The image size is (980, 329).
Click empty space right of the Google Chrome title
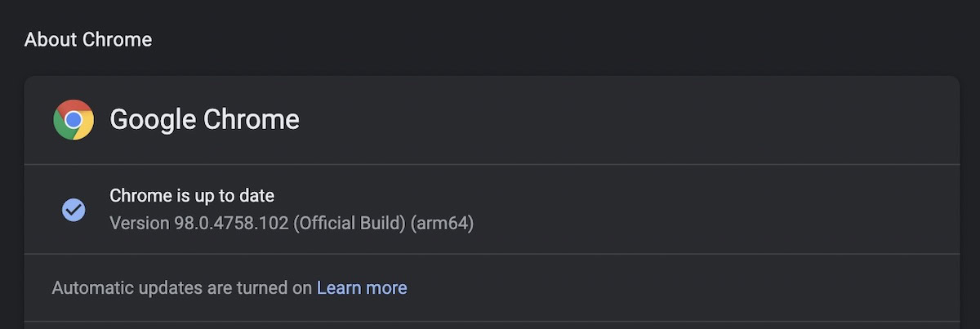(612, 120)
